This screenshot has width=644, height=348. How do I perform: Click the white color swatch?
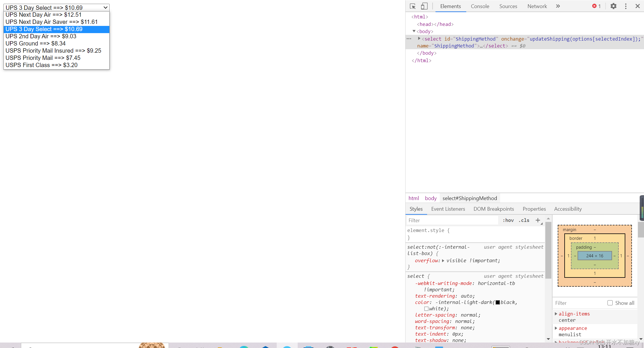[426, 309]
